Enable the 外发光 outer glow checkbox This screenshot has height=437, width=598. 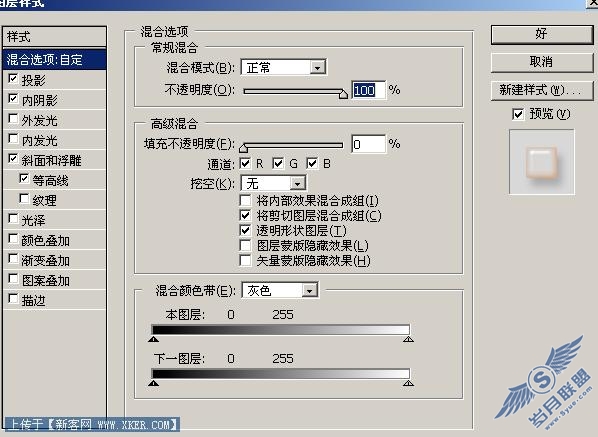click(13, 119)
